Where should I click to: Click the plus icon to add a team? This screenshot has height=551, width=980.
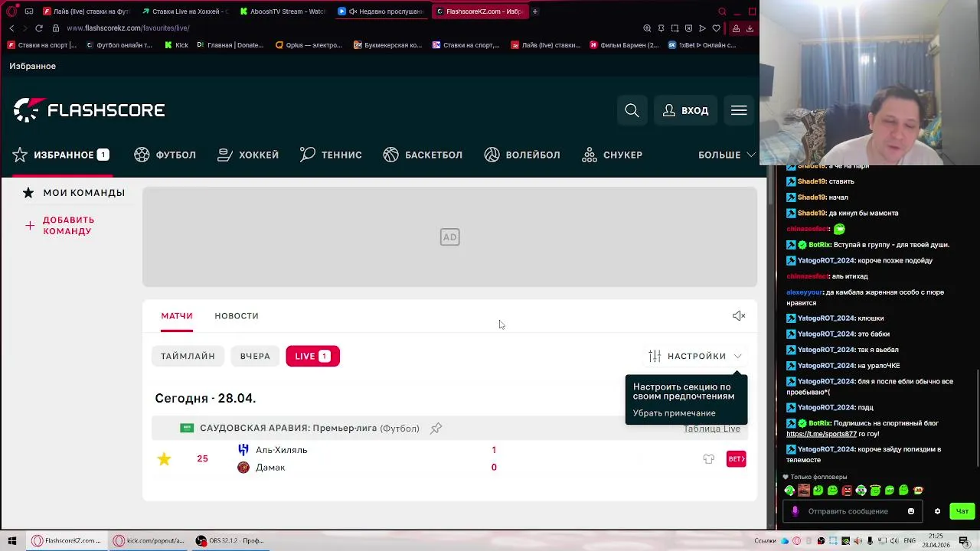pos(29,225)
